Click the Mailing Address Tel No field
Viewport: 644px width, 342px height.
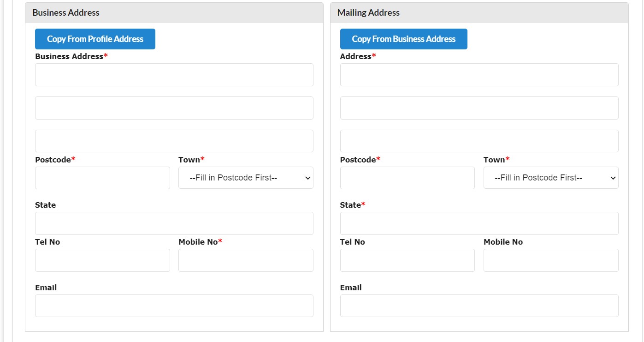(407, 260)
